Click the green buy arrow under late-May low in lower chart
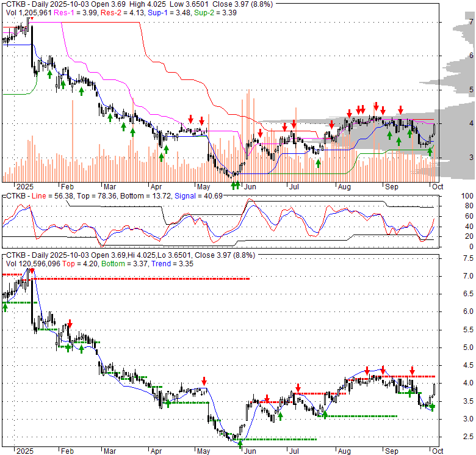The image size is (476, 455). (240, 445)
